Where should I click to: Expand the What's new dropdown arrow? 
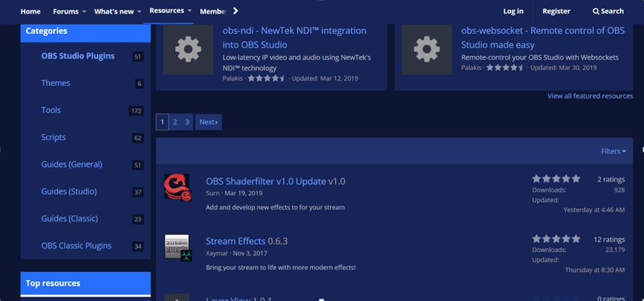tap(139, 12)
